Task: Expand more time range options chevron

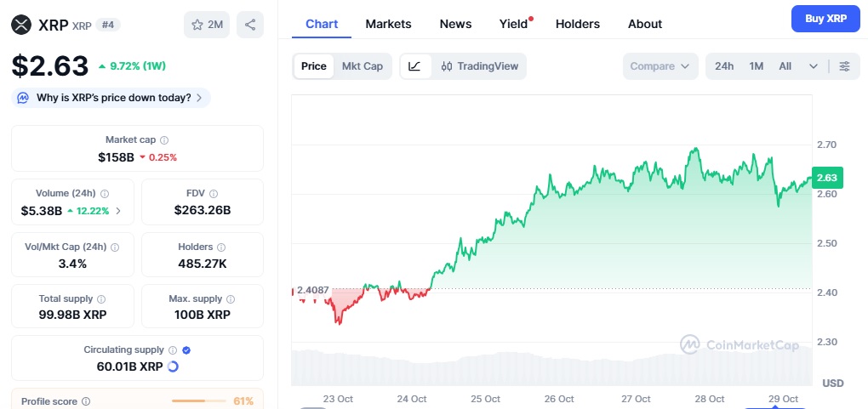Action: 814,66
